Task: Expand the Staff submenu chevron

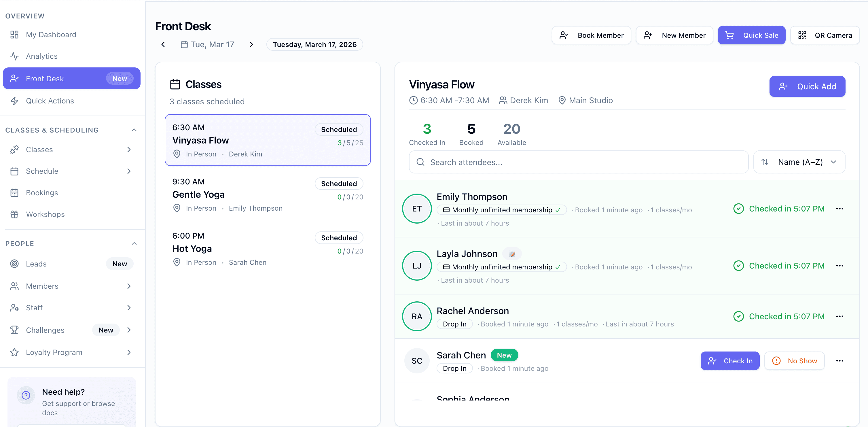Action: coord(129,308)
